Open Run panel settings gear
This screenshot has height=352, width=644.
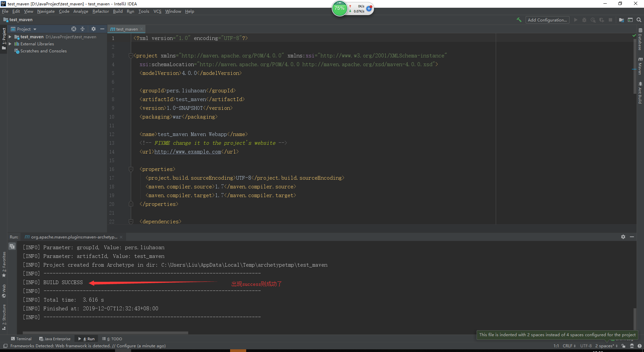click(623, 237)
